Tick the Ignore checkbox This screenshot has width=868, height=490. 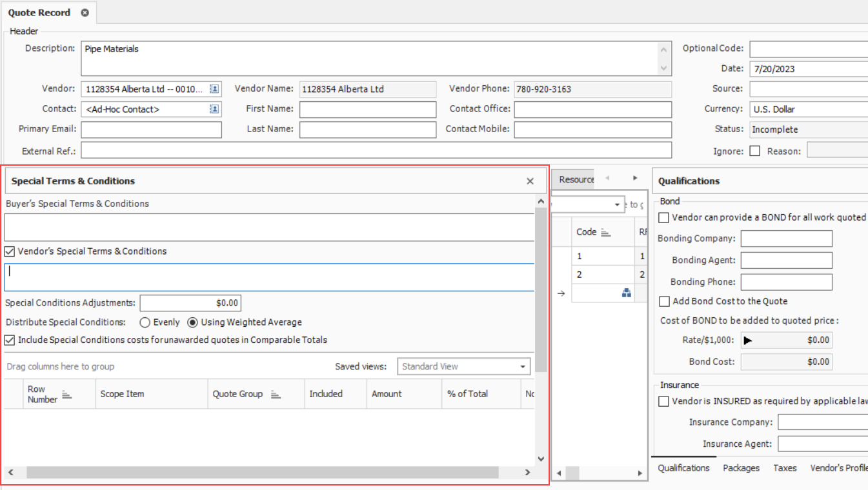tap(754, 152)
